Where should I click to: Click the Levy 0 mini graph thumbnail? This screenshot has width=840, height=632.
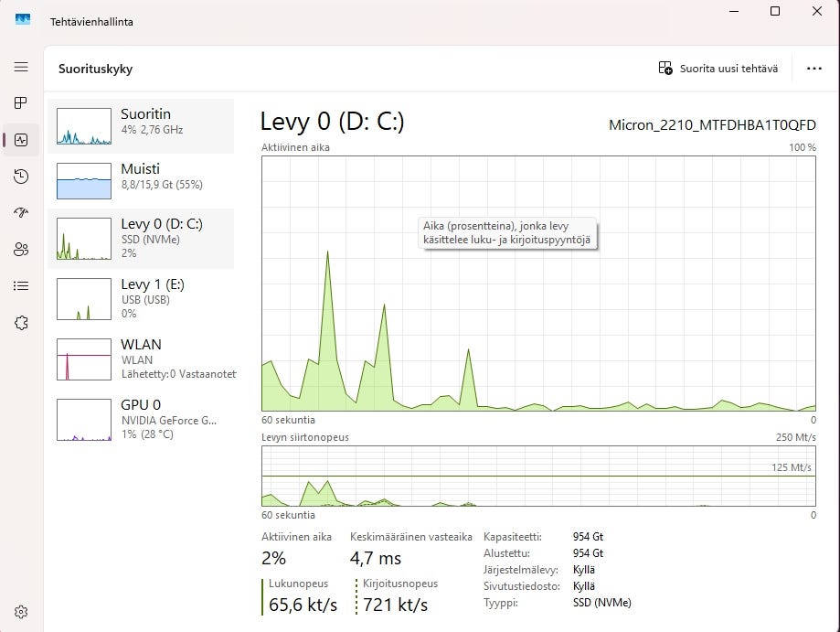tap(84, 239)
